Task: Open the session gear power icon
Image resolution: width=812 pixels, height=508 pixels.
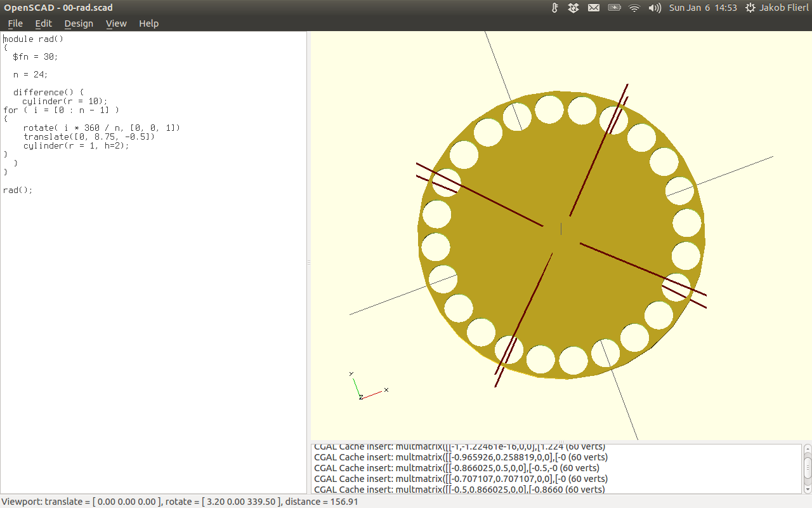Action: [750, 8]
